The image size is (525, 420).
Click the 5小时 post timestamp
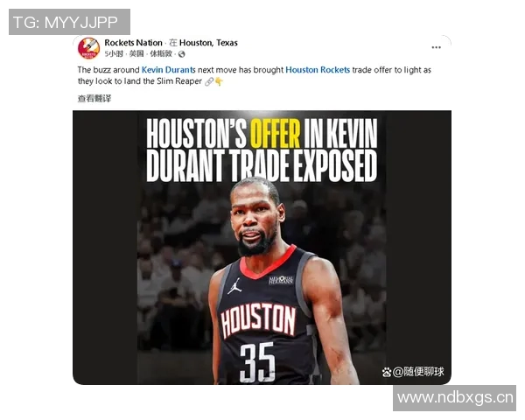(114, 54)
